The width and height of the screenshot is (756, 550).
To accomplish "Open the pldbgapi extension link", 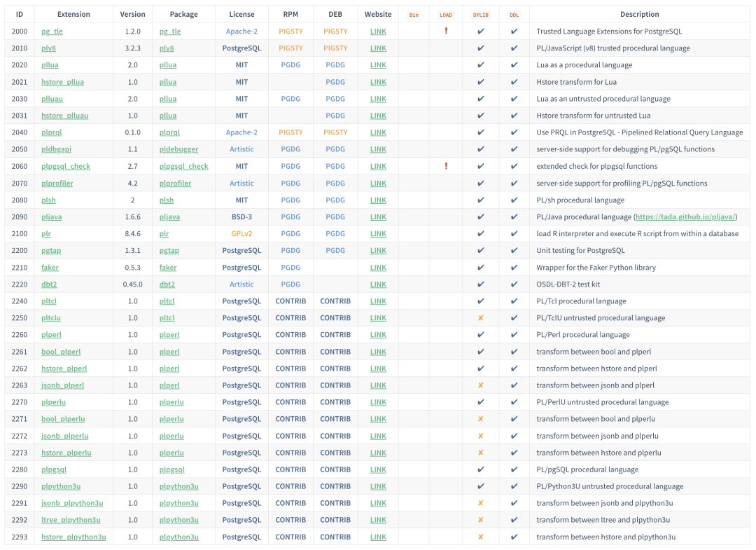I will coord(57,149).
